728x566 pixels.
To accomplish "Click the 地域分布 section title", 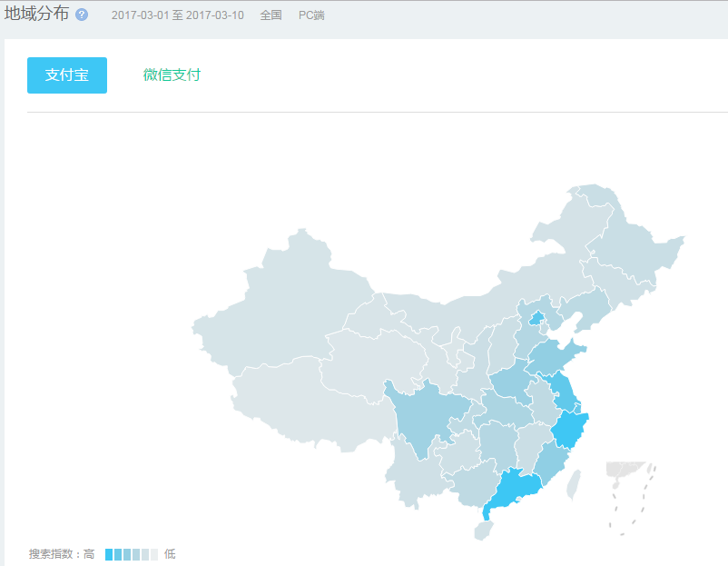I will click(x=36, y=14).
